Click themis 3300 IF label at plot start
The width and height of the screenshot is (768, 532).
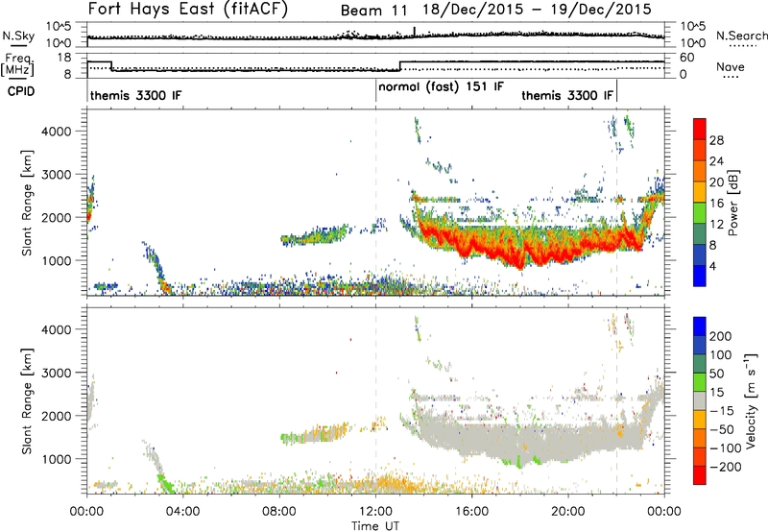coord(135,95)
